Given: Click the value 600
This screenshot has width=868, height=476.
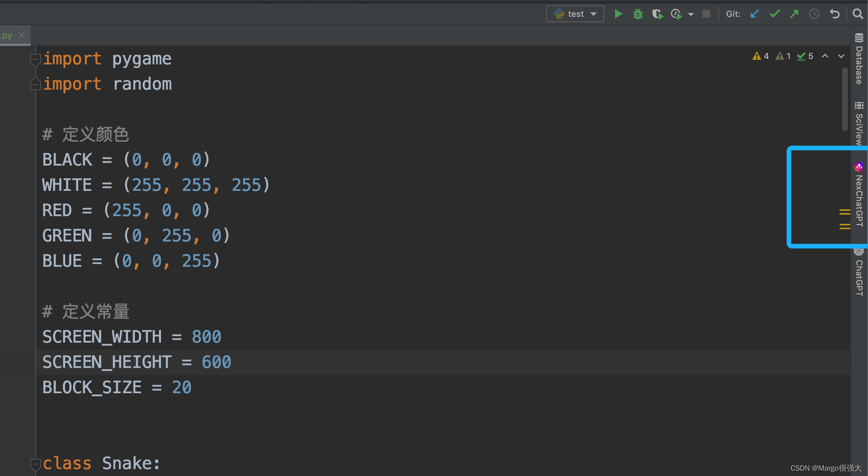Looking at the screenshot, I should [217, 362].
